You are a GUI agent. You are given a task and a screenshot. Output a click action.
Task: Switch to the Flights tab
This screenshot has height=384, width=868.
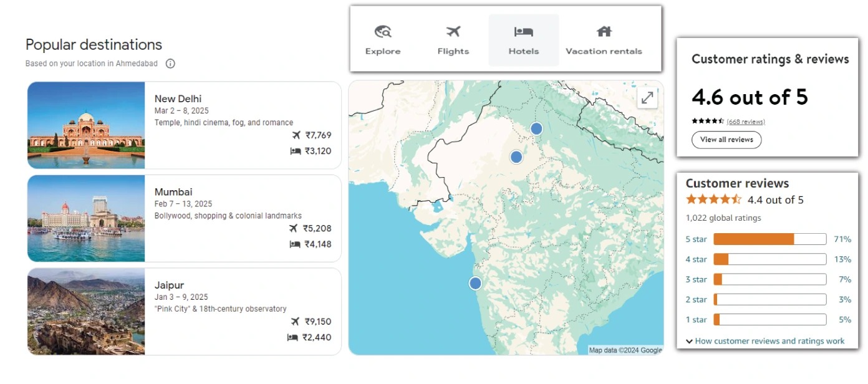point(453,41)
